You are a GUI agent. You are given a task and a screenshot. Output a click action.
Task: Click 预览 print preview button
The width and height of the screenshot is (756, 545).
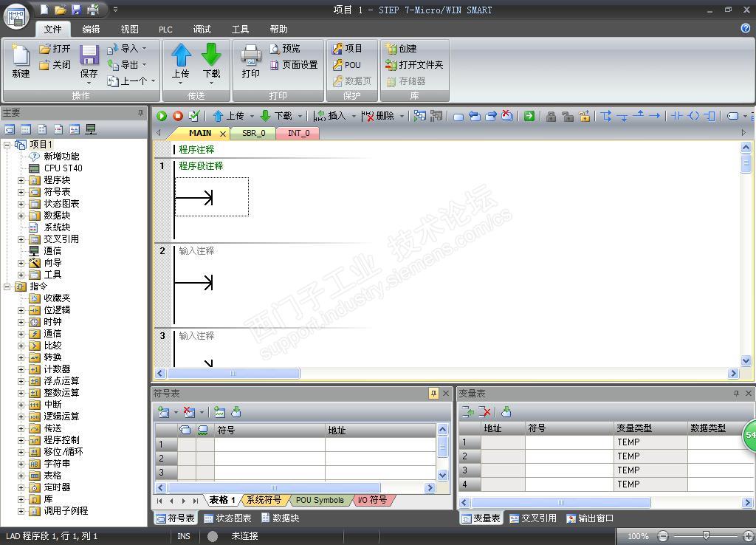click(285, 48)
